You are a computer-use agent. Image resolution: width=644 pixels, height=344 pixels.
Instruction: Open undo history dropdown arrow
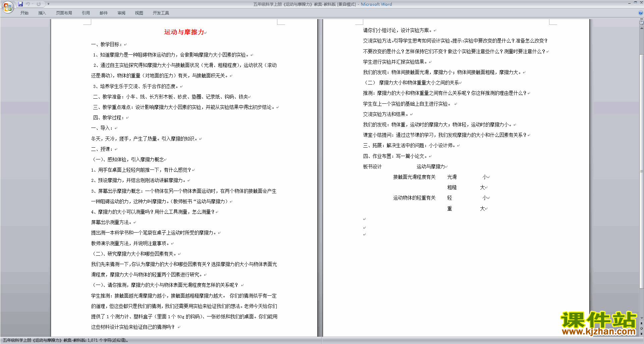33,4
